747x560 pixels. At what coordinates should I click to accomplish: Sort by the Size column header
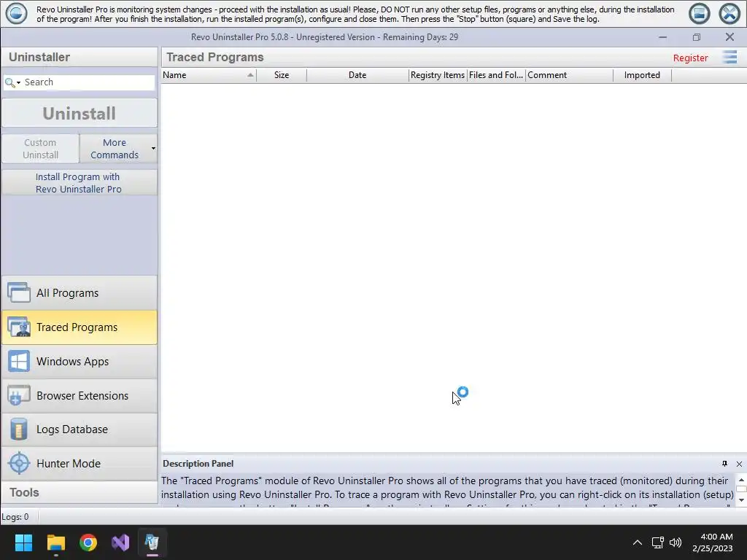(282, 75)
